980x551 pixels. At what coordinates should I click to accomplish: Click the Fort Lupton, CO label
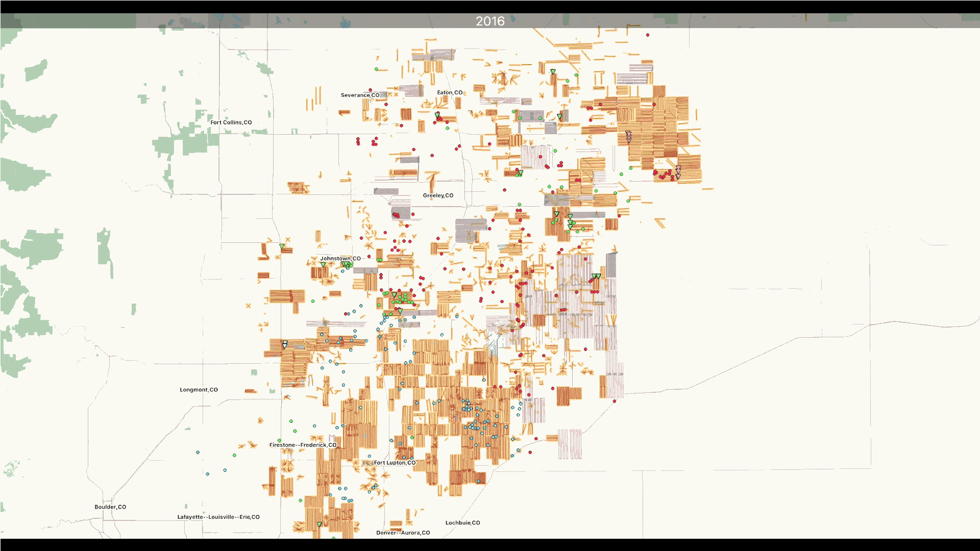click(x=395, y=463)
